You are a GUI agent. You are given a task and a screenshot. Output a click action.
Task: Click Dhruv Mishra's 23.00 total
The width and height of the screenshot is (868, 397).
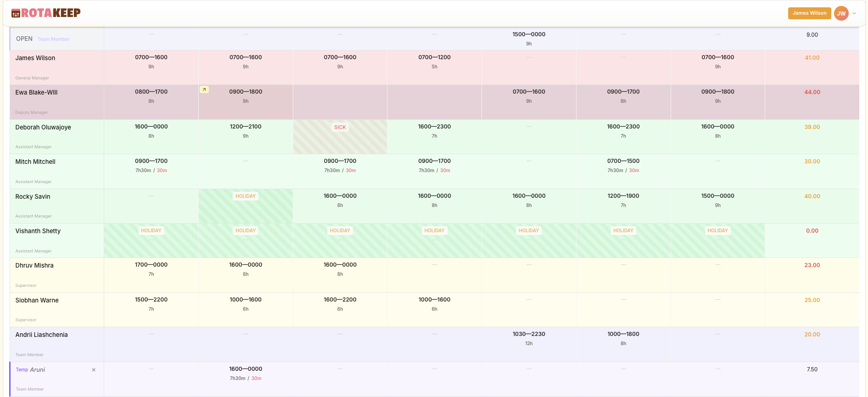812,265
